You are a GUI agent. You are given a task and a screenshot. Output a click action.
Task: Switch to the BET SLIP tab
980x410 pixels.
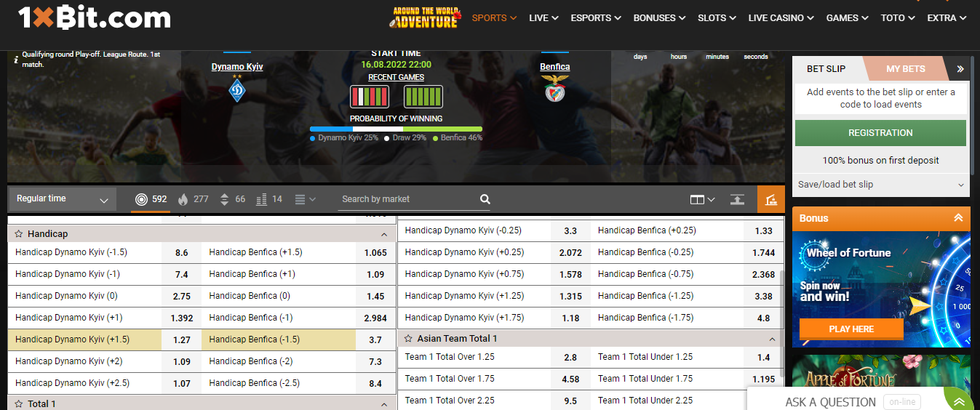(x=826, y=69)
